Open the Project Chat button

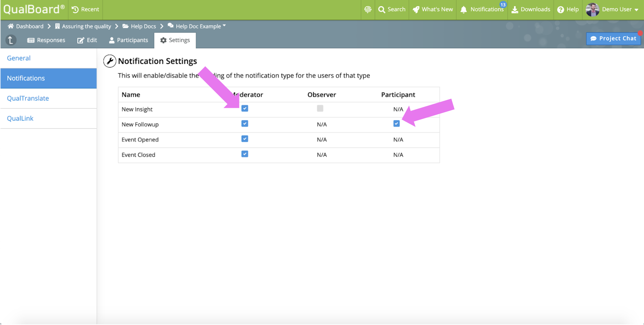click(613, 38)
